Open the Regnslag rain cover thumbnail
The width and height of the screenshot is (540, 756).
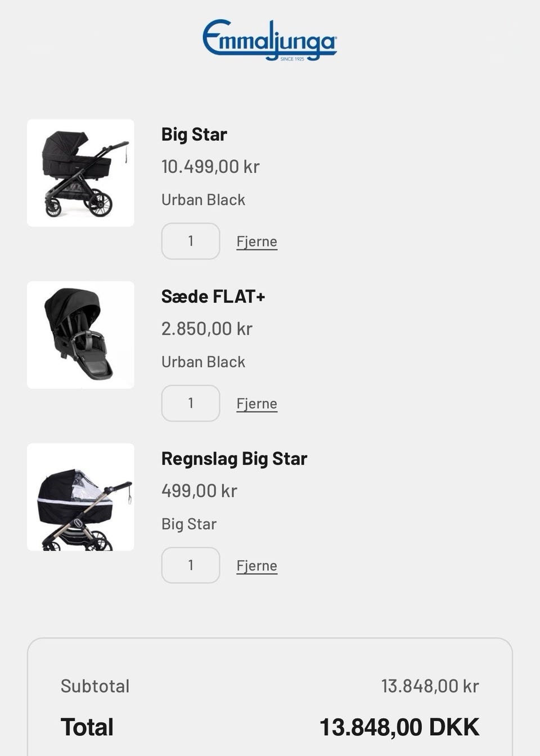pos(80,497)
